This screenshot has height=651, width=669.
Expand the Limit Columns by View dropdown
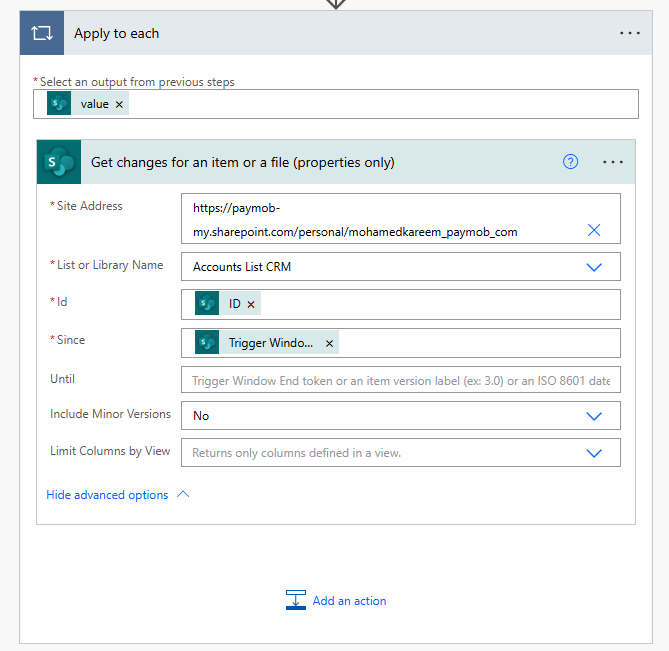[594, 453]
